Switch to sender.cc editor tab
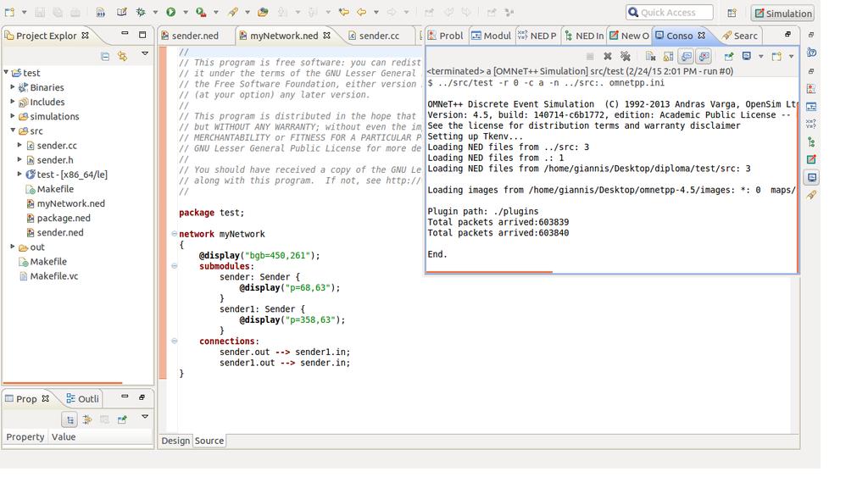 point(374,36)
